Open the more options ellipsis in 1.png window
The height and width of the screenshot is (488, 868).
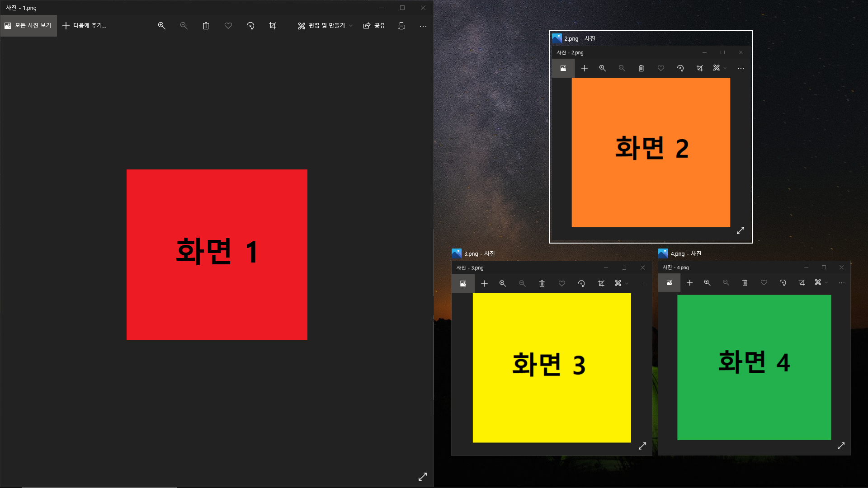[423, 26]
